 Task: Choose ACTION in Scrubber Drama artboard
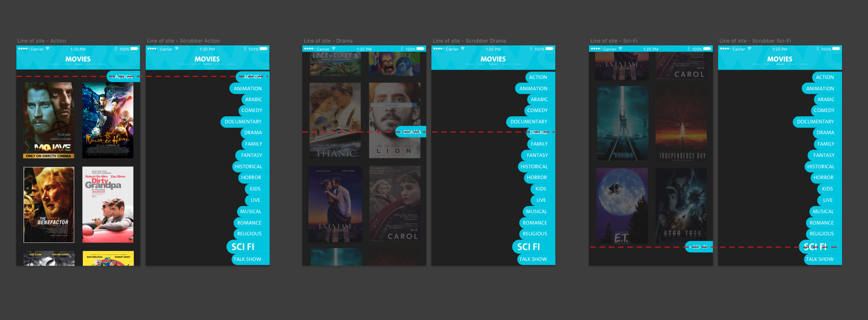tap(540, 77)
